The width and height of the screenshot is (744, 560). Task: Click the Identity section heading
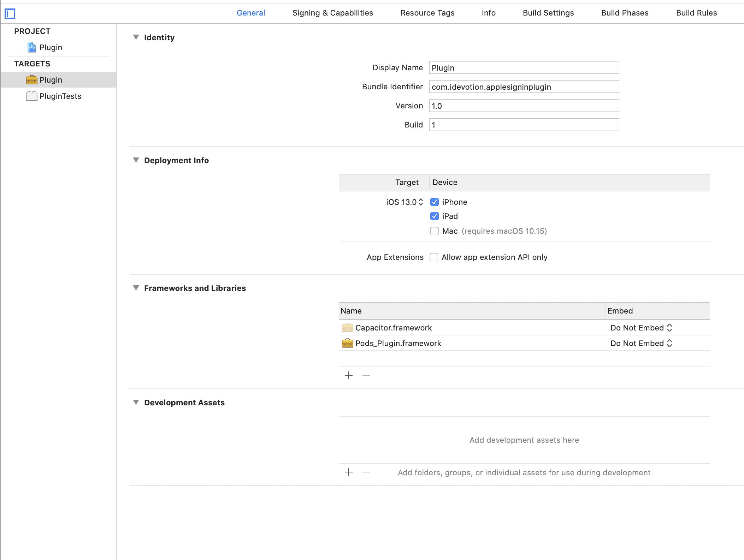159,37
